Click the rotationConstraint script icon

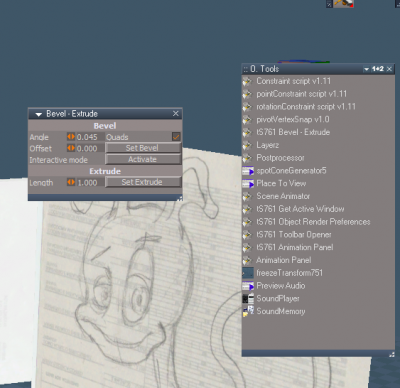click(247, 107)
